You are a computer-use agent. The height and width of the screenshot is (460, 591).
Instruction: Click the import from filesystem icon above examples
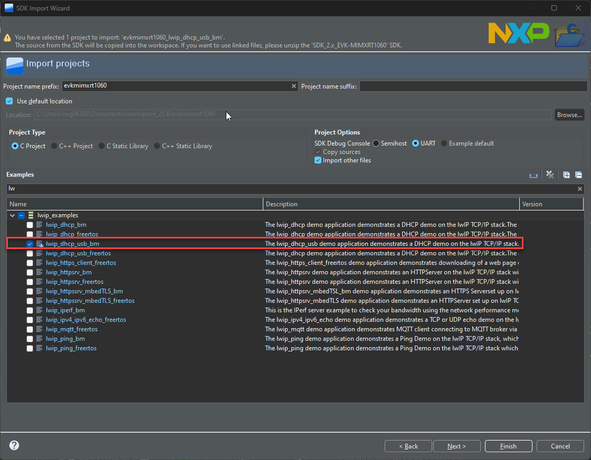pos(533,175)
